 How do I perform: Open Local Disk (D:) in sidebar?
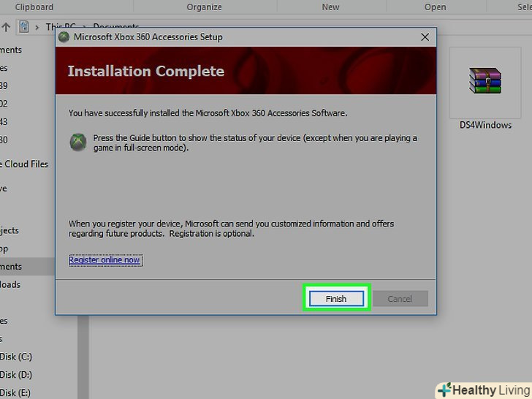click(16, 375)
